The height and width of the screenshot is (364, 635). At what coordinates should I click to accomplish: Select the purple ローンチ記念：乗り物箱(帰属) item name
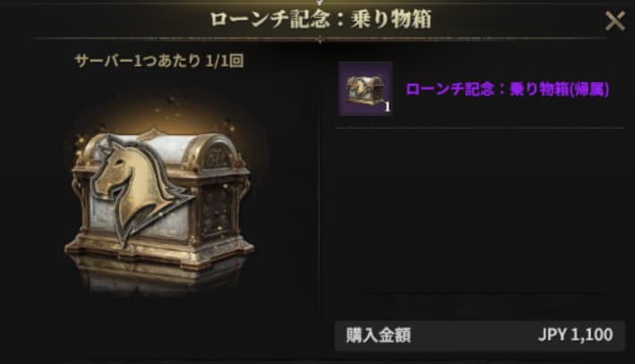click(x=507, y=89)
